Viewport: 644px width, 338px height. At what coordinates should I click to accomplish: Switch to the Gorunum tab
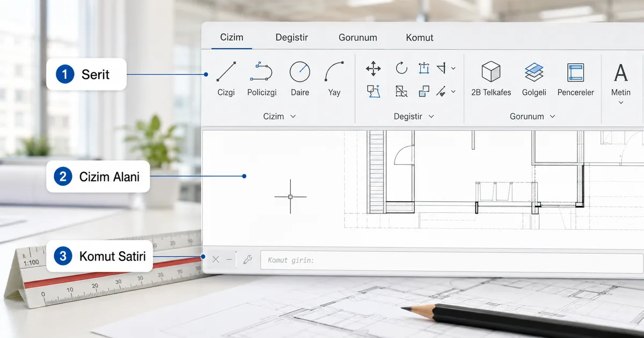point(358,38)
